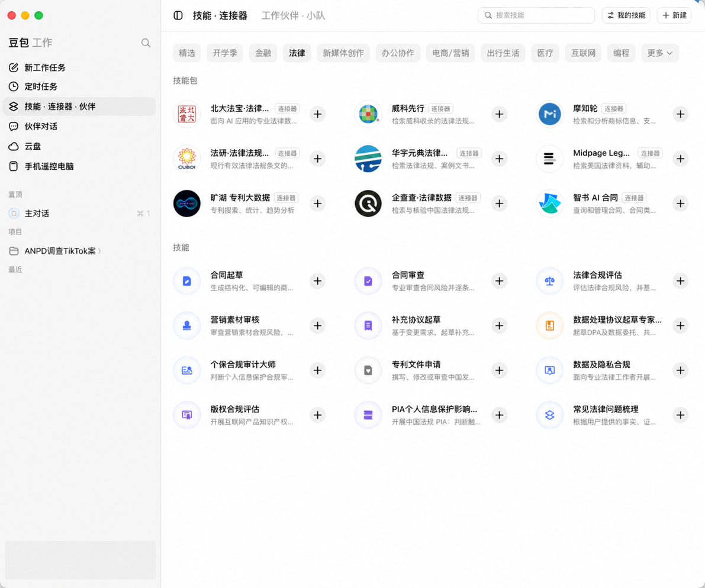Open the 专利文件申请 skill title
Image resolution: width=705 pixels, height=588 pixels.
pyautogui.click(x=416, y=364)
